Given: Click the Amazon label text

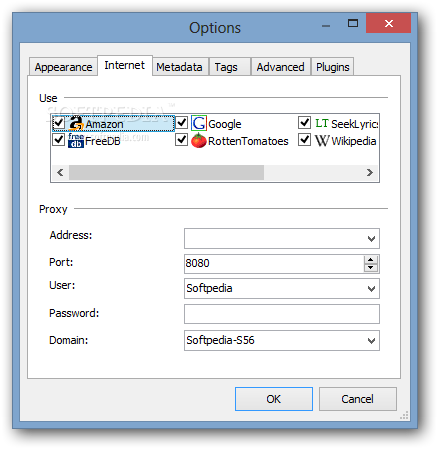Looking at the screenshot, I should pyautogui.click(x=104, y=124).
